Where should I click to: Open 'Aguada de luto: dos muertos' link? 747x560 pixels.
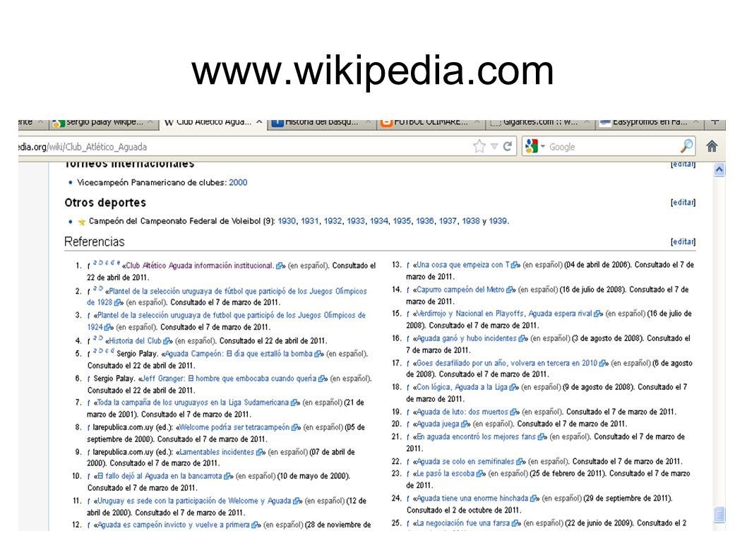click(x=462, y=412)
